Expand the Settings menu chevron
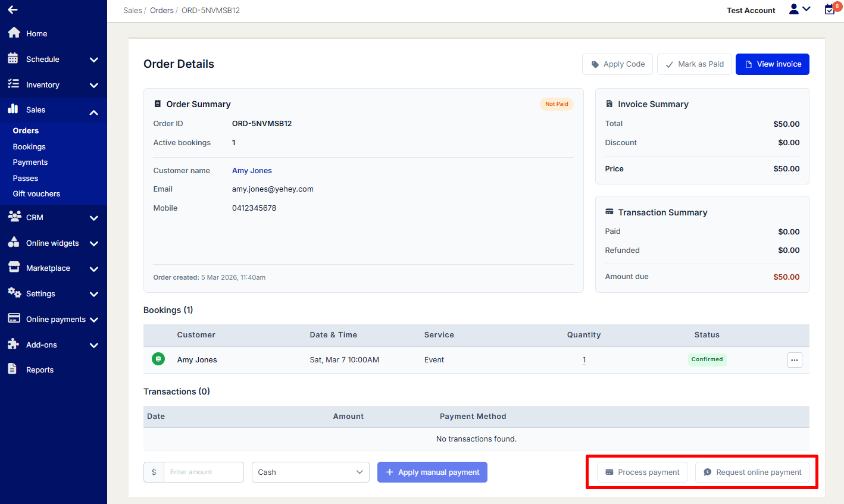Viewport: 844px width, 504px height. (93, 294)
